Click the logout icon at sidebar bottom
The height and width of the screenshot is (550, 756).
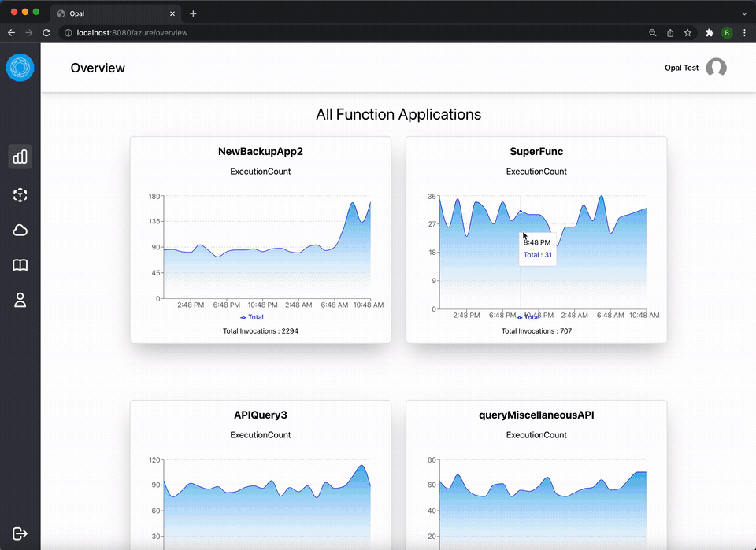(x=20, y=533)
